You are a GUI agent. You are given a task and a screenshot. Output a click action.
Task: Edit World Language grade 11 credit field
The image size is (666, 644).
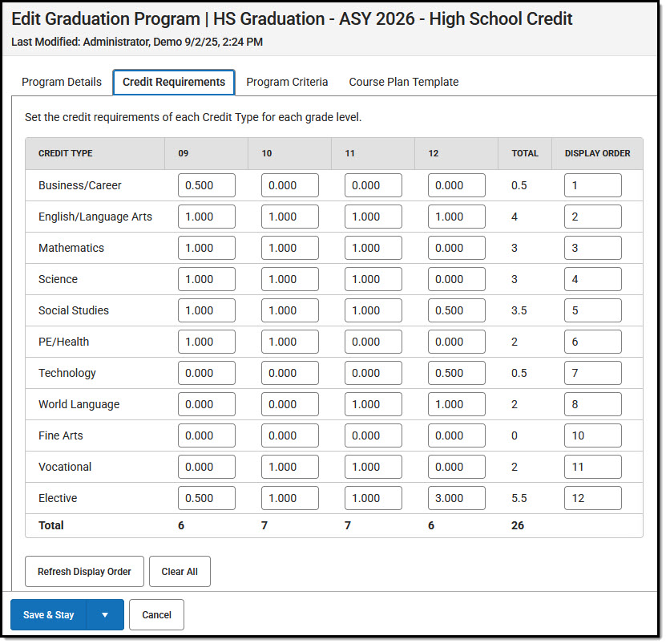tap(373, 404)
